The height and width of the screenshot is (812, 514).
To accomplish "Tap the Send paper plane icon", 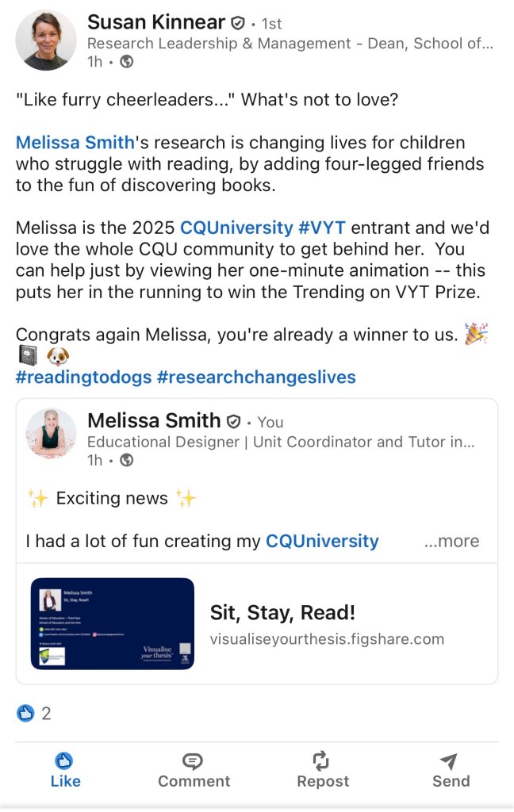I will pyautogui.click(x=449, y=761).
